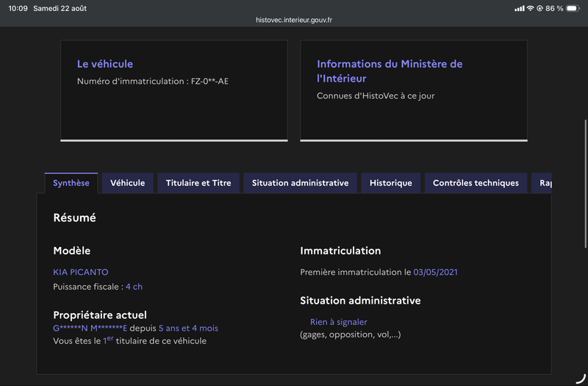Screen dimensions: 588x386
Task: Tap the histovec.interieur.gouv.fr address bar
Action: click(x=294, y=20)
